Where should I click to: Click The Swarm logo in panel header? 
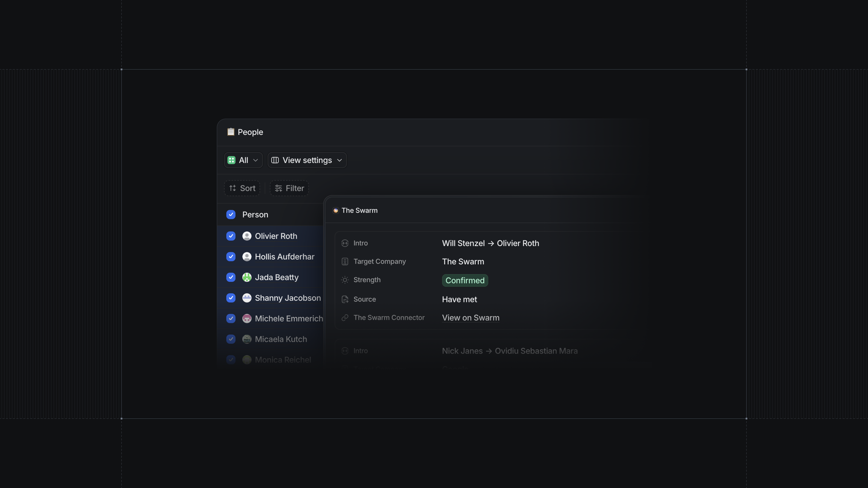pyautogui.click(x=336, y=211)
